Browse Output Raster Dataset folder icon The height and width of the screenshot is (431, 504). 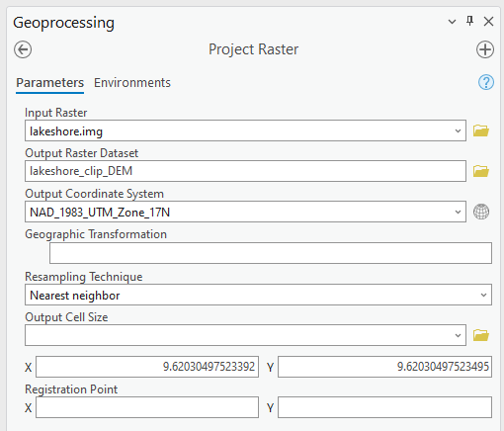(x=481, y=171)
